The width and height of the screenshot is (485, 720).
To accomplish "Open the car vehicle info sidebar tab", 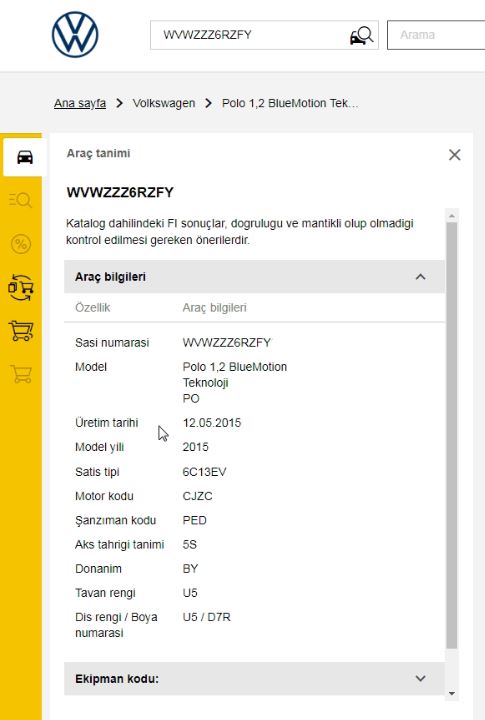I will [25, 157].
